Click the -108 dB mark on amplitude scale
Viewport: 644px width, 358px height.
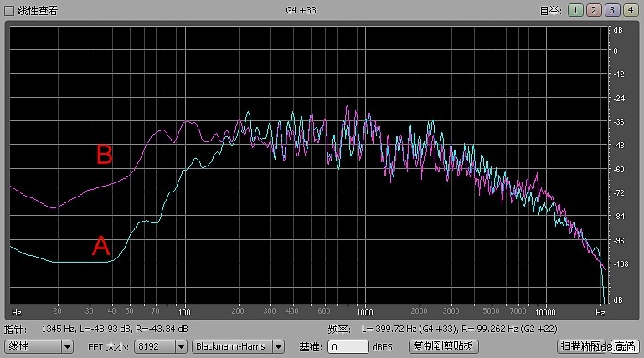click(x=619, y=263)
